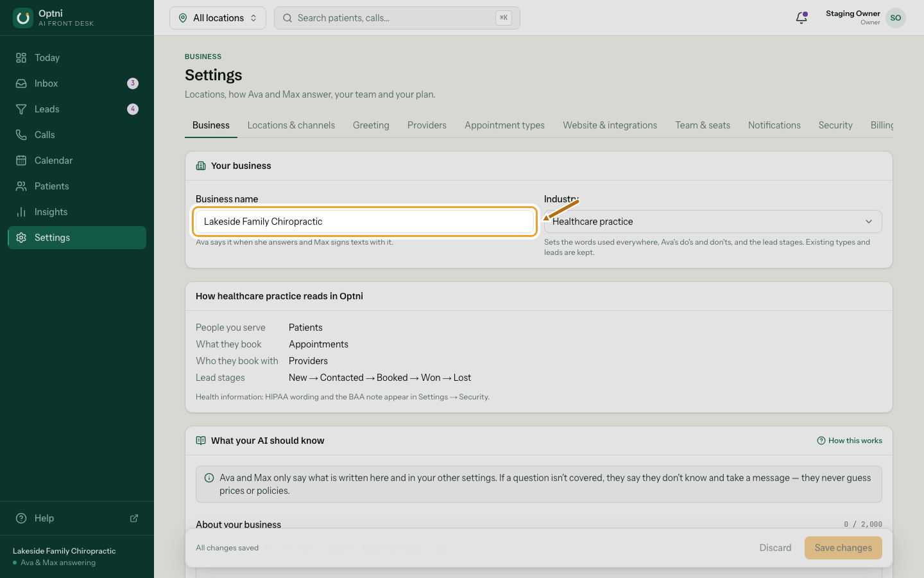
Task: Open notifications bell icon
Action: tap(801, 18)
